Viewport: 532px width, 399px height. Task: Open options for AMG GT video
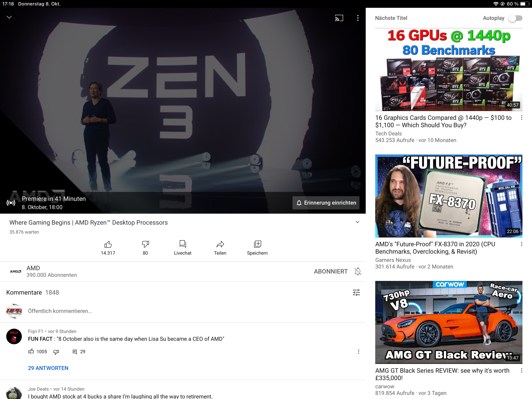click(521, 370)
